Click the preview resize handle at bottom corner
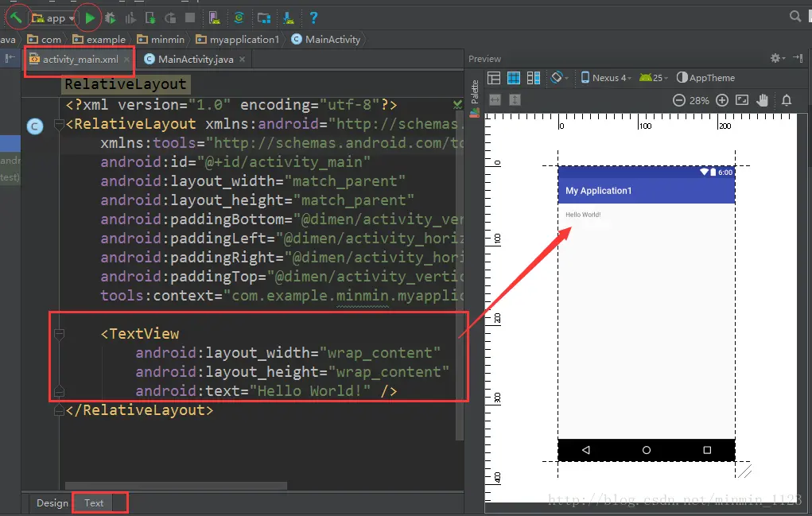 744,471
